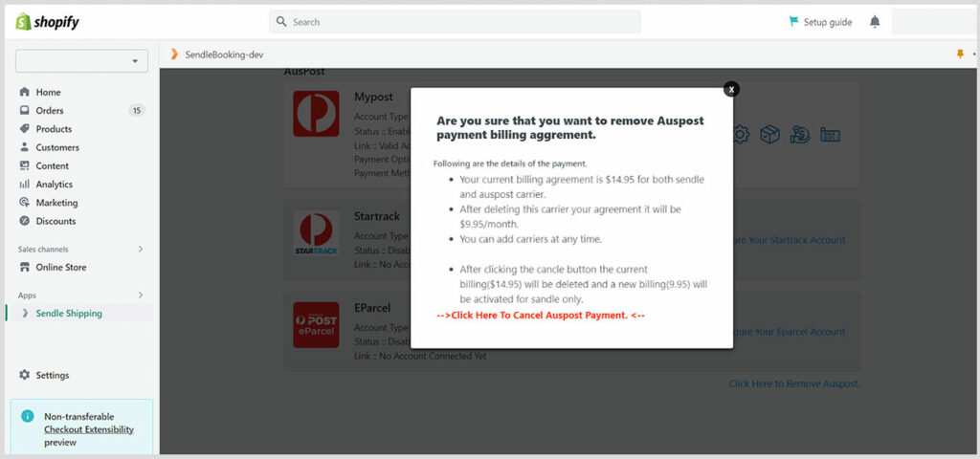Image resolution: width=980 pixels, height=459 pixels.
Task: Click Here To Cancel Auspost Payment
Action: point(541,316)
